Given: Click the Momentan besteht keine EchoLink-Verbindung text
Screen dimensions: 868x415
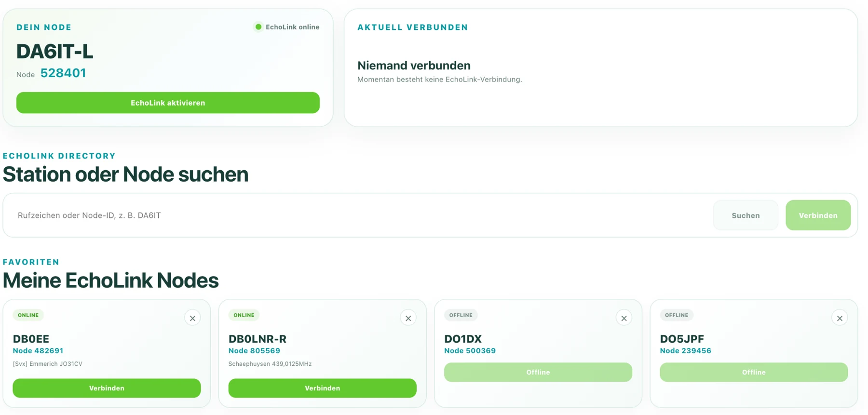Looking at the screenshot, I should tap(440, 80).
